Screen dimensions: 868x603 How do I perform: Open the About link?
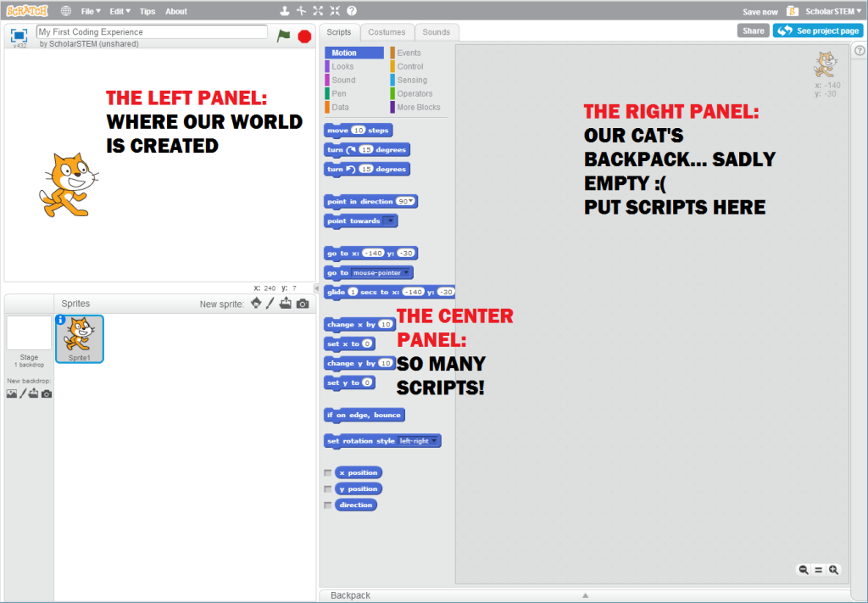click(176, 11)
